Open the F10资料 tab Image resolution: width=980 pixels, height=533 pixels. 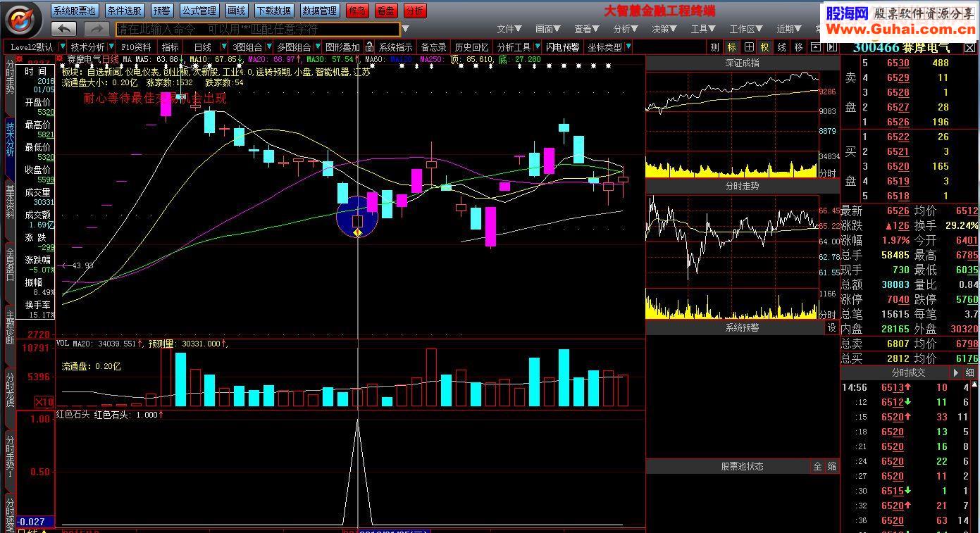pyautogui.click(x=137, y=47)
